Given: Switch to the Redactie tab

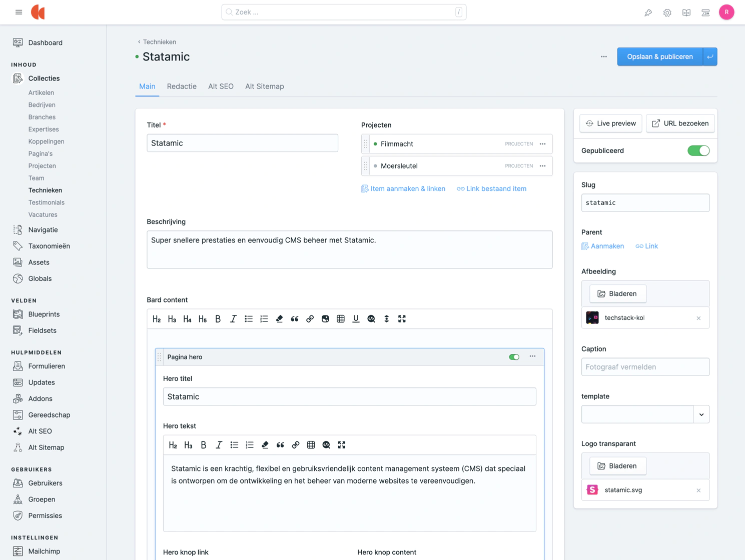Looking at the screenshot, I should point(182,86).
